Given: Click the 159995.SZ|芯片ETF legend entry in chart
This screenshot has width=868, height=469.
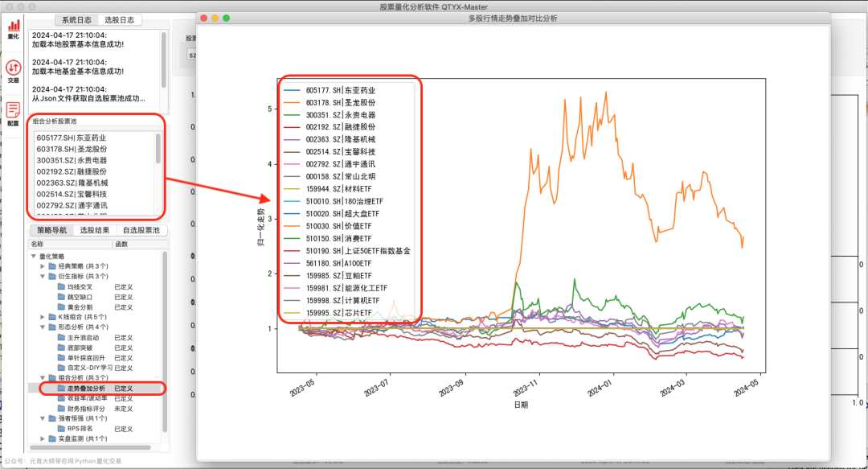Looking at the screenshot, I should click(x=328, y=313).
